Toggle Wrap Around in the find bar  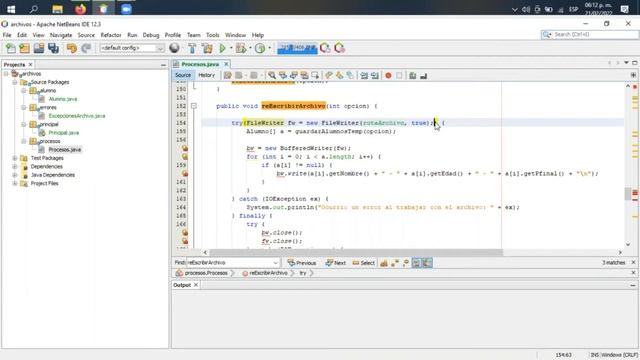(427, 263)
